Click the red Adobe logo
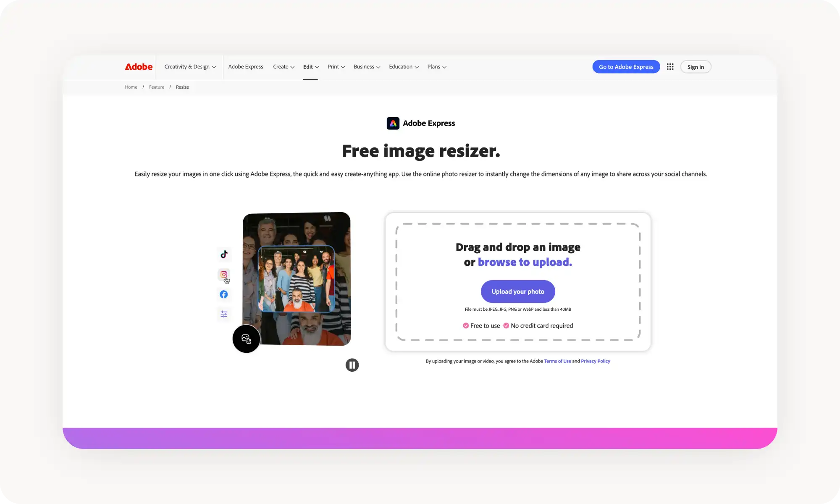 point(138,66)
